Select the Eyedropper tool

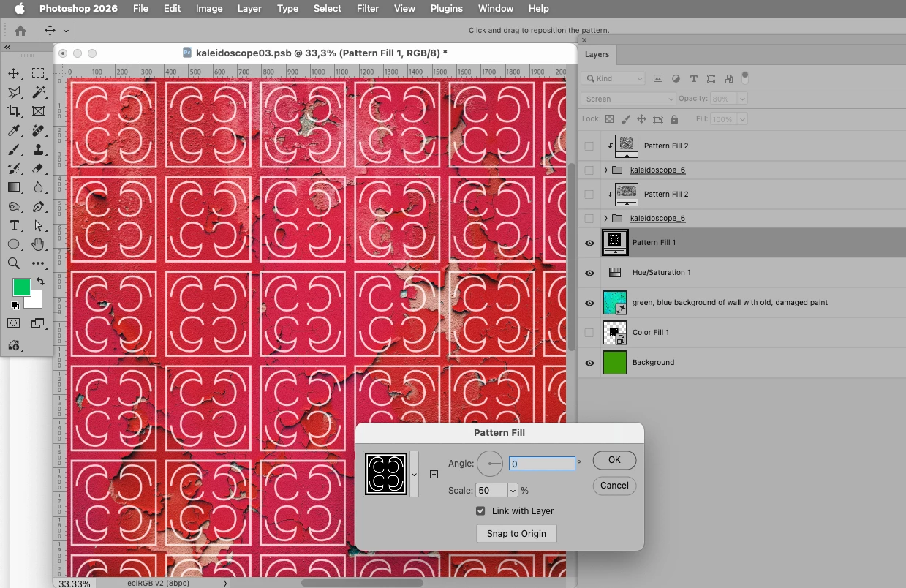(x=14, y=130)
